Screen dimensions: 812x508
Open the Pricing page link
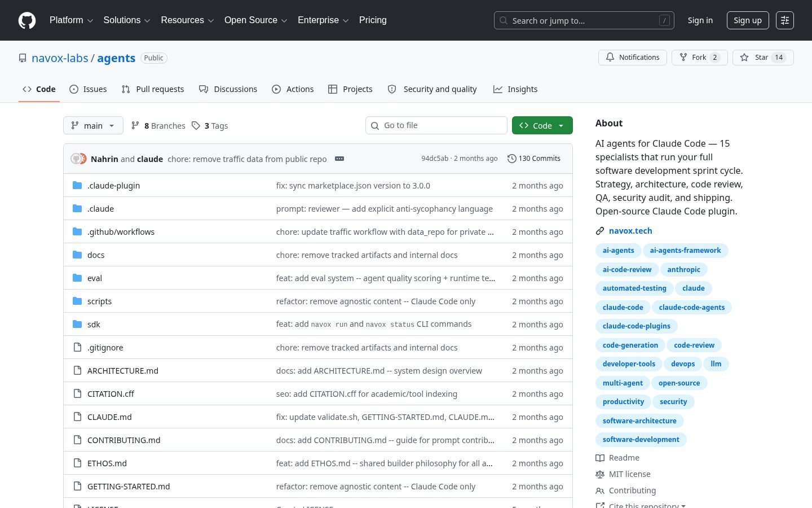click(373, 20)
